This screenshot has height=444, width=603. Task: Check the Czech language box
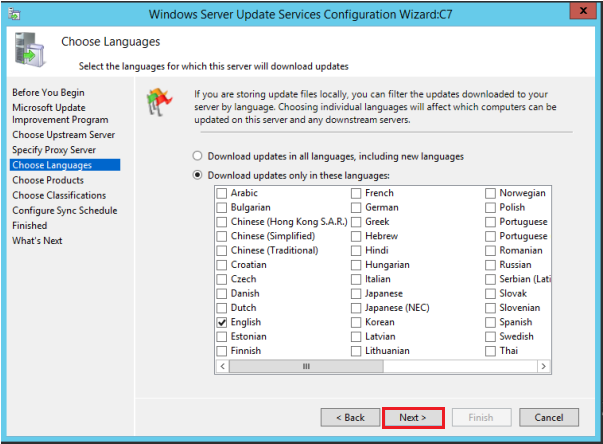(x=222, y=279)
